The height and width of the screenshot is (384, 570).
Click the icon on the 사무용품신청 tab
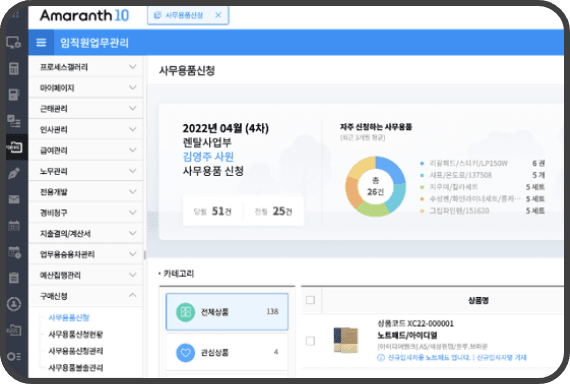point(157,15)
